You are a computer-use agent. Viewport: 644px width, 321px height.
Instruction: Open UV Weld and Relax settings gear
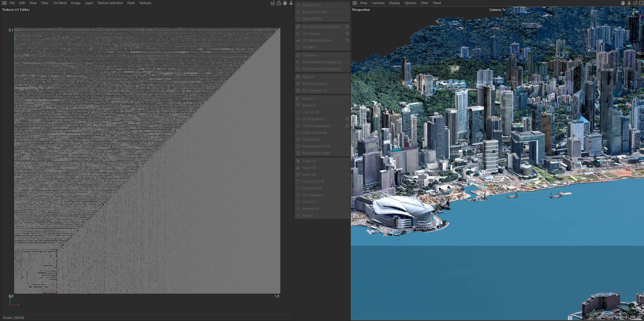coord(347,40)
